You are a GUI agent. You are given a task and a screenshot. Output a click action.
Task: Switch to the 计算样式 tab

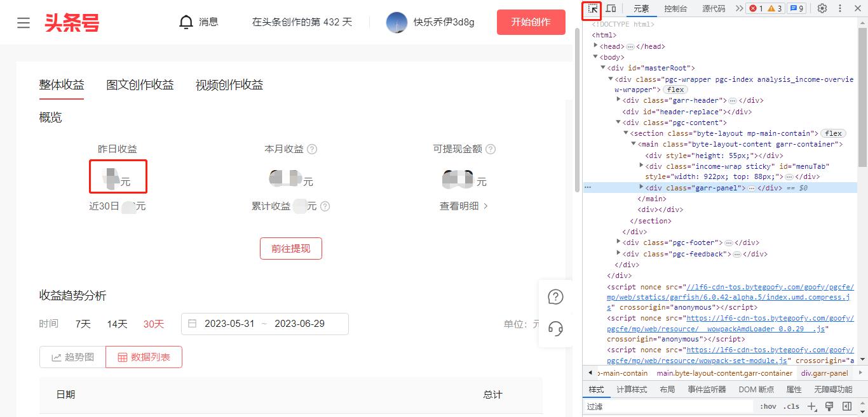[x=632, y=389]
